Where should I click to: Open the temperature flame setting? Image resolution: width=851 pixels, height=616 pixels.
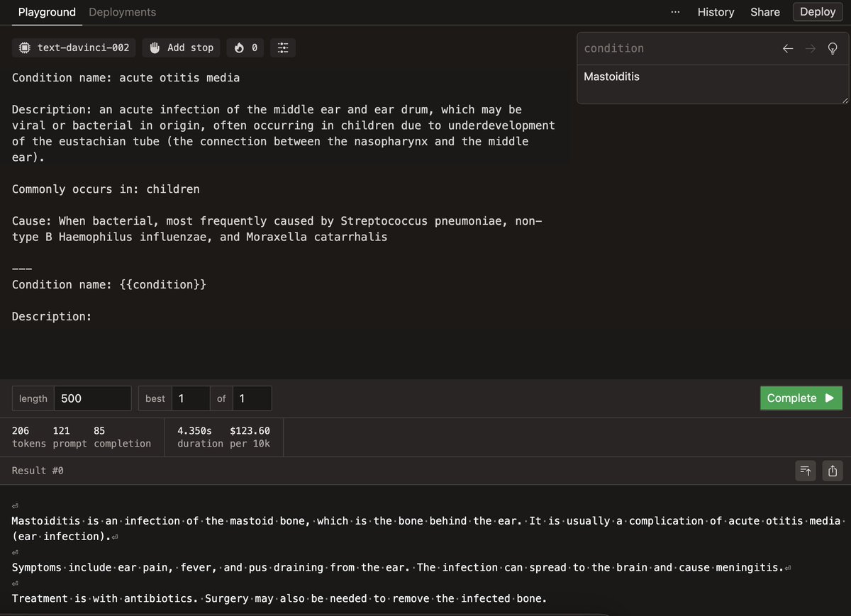coord(245,47)
